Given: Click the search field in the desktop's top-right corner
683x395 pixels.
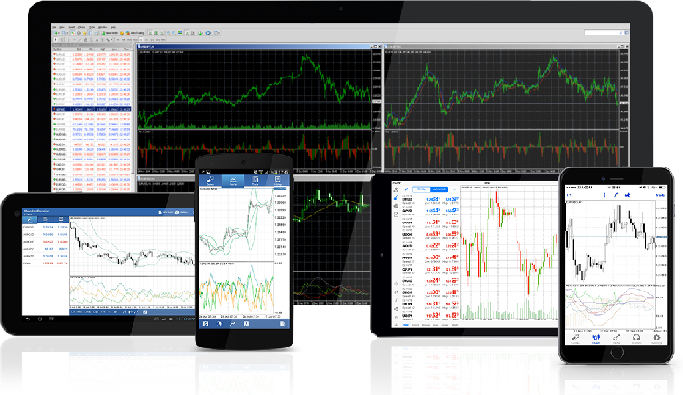Looking at the screenshot, I should 604,32.
